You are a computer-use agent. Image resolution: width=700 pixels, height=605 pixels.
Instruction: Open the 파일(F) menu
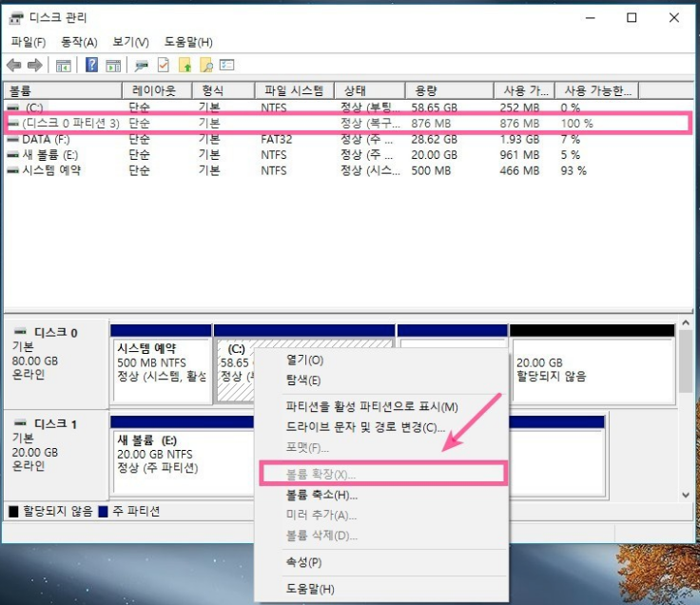tap(28, 42)
